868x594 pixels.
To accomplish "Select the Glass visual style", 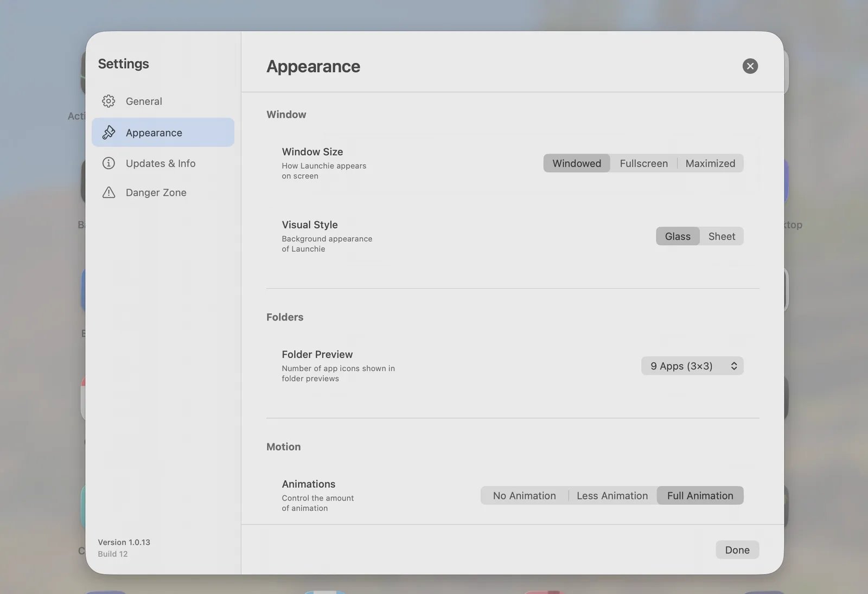I will pos(677,237).
